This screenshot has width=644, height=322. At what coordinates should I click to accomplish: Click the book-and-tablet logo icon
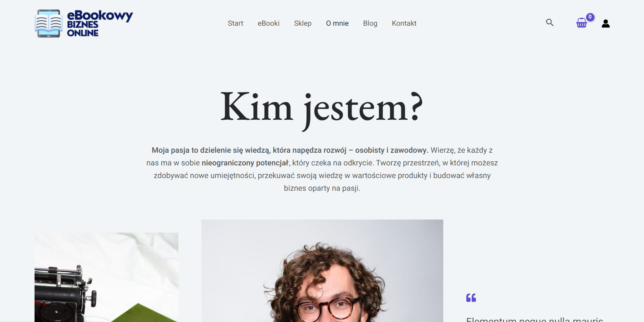pyautogui.click(x=49, y=23)
